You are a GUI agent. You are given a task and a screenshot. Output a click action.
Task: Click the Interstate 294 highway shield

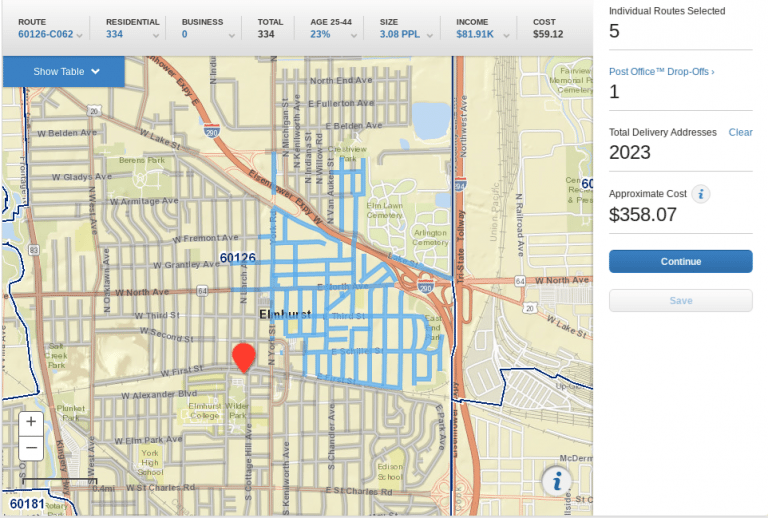coord(459,184)
